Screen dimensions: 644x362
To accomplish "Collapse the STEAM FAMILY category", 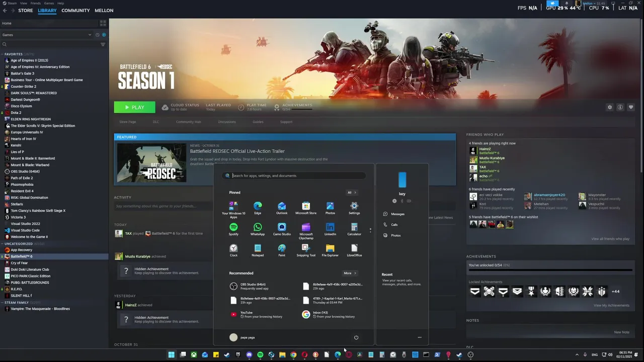I will 3,302.
